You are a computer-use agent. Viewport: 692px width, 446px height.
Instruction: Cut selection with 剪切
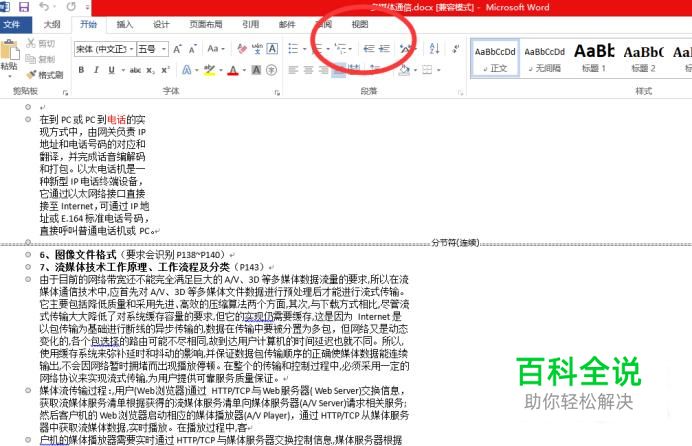pyautogui.click(x=41, y=43)
